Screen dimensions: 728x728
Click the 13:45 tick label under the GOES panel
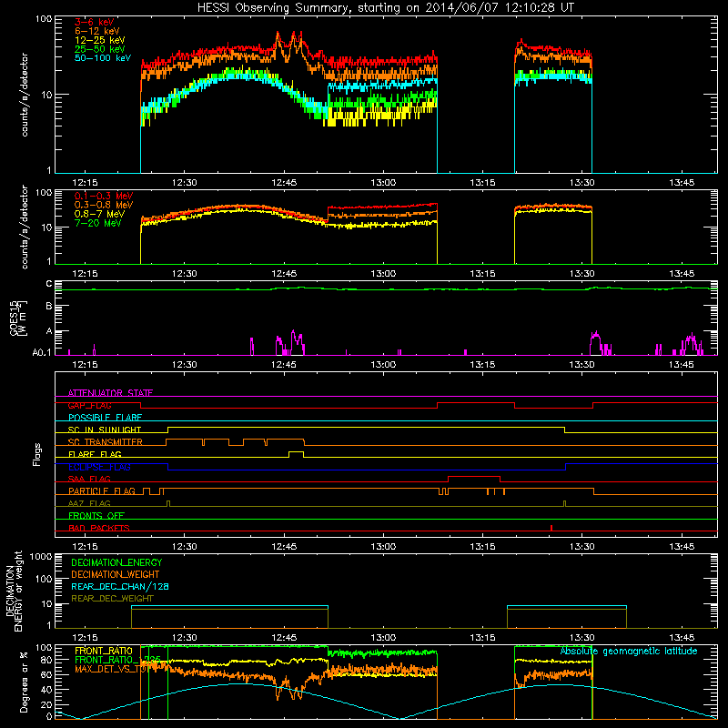click(682, 365)
